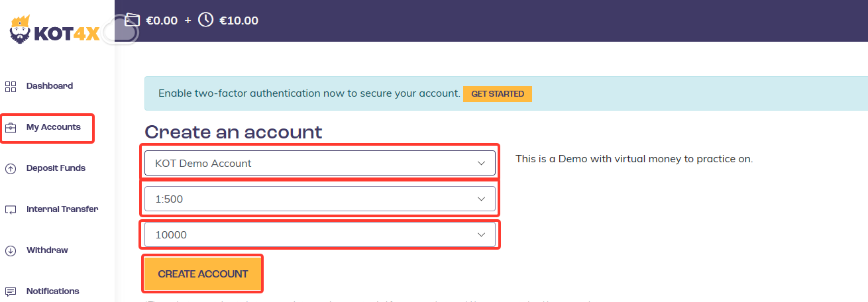Click the wallet balance icon in header

point(133,20)
